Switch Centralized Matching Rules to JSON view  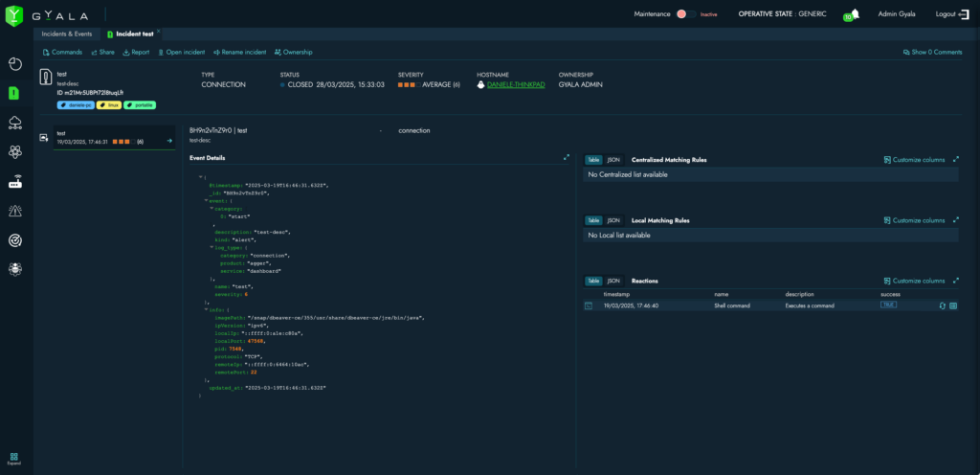613,160
